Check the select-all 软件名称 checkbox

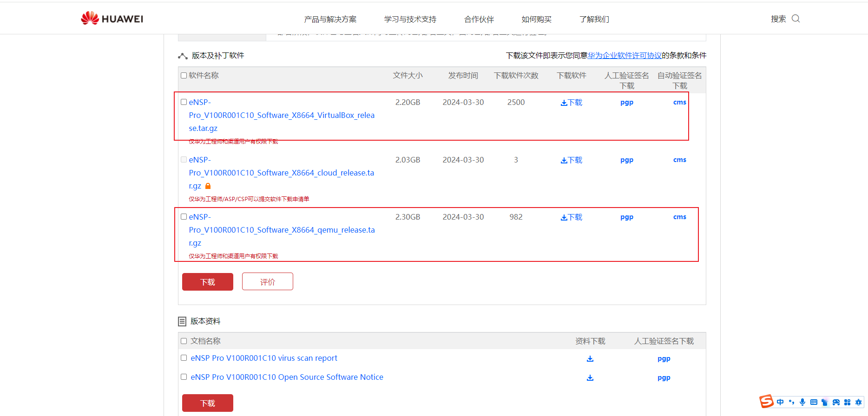point(184,75)
